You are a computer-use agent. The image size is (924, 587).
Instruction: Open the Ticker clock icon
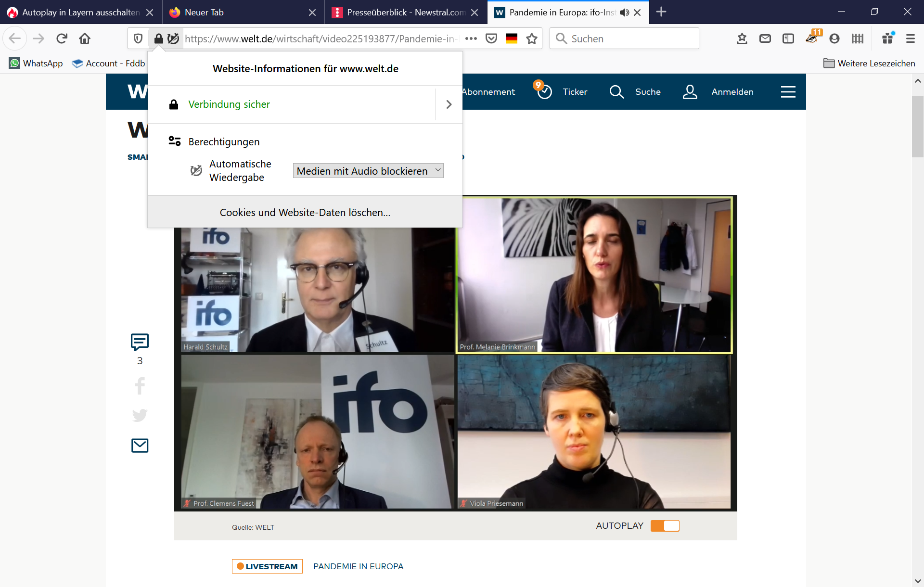click(x=544, y=91)
